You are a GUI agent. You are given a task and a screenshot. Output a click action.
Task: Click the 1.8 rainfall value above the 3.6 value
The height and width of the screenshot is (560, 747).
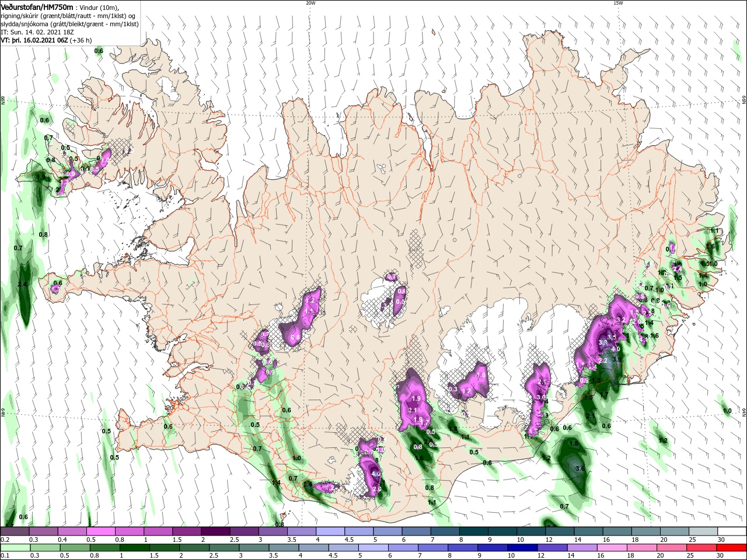pos(574,444)
